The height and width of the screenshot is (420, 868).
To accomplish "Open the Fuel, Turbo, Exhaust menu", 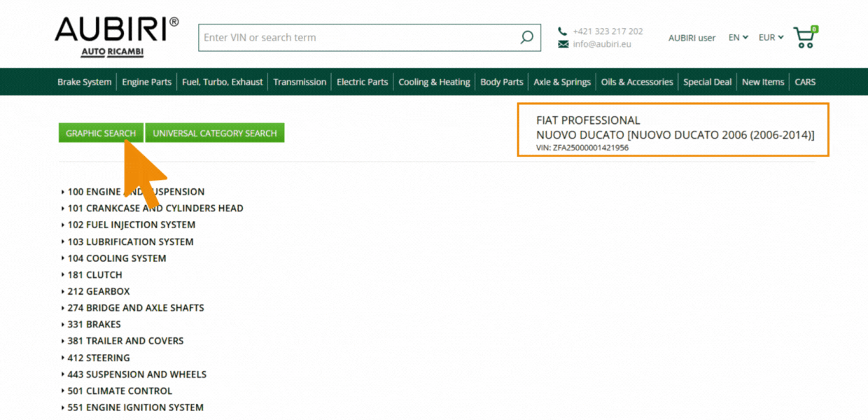I will coord(223,82).
